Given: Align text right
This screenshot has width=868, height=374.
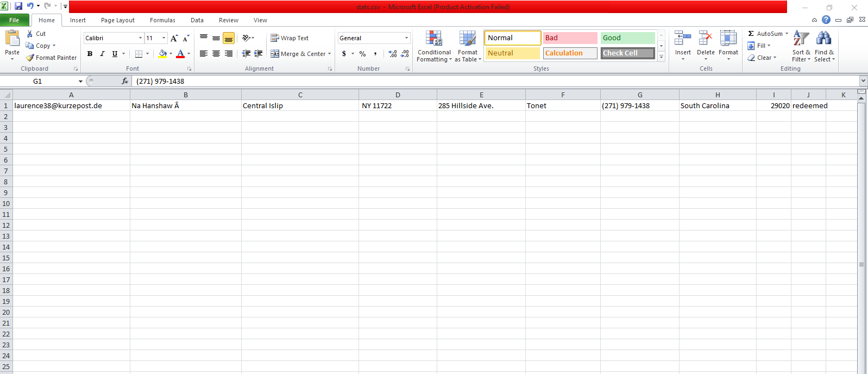Looking at the screenshot, I should pyautogui.click(x=229, y=54).
